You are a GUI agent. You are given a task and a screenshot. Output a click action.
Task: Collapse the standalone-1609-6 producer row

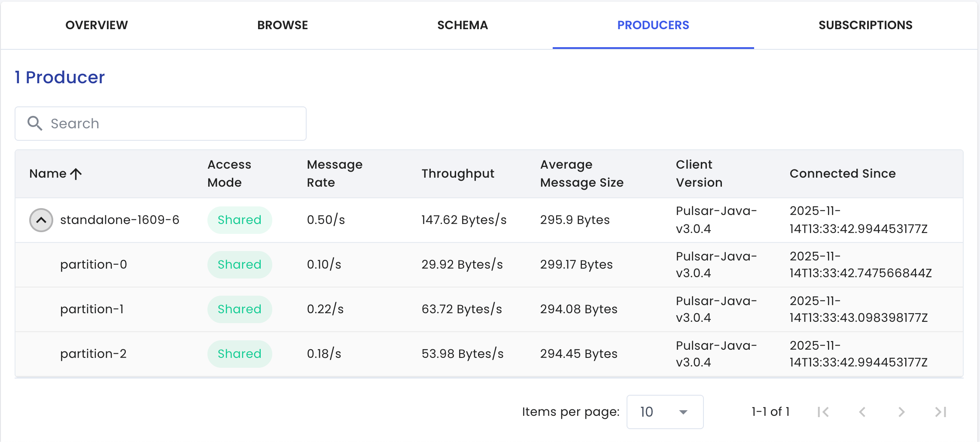coord(41,220)
